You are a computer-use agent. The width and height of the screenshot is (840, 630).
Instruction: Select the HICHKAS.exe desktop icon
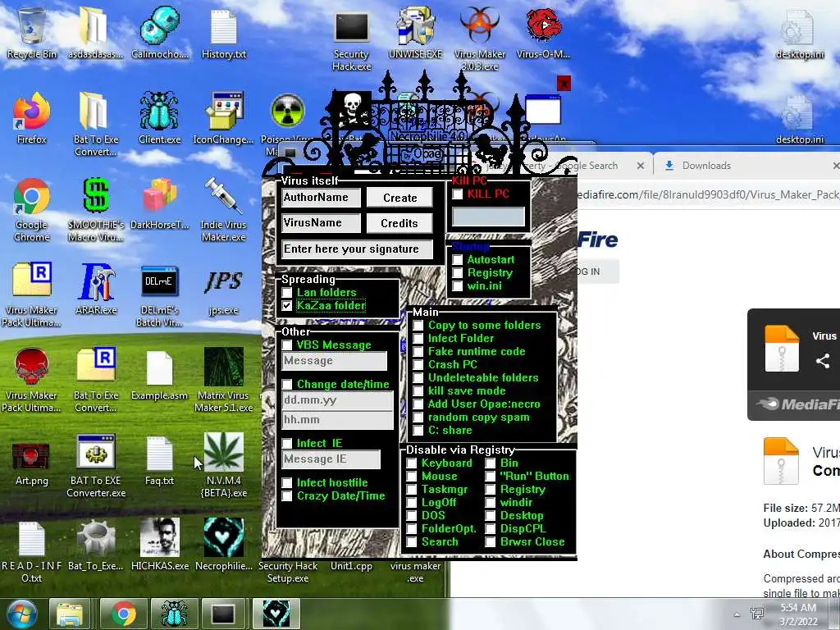[159, 545]
